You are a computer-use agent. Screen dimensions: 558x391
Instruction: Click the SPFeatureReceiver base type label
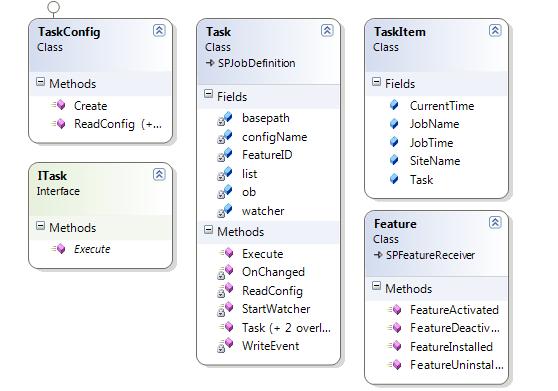pos(430,255)
